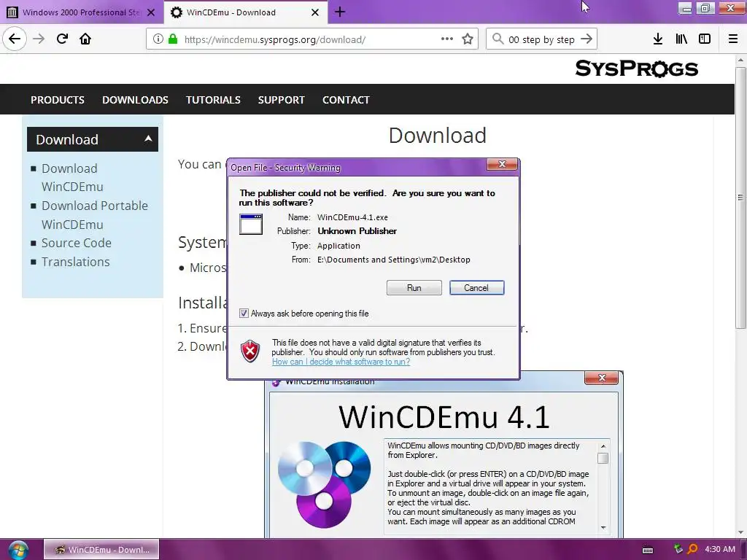The height and width of the screenshot is (560, 747).
Task: Submit search with the go arrow
Action: (x=587, y=39)
